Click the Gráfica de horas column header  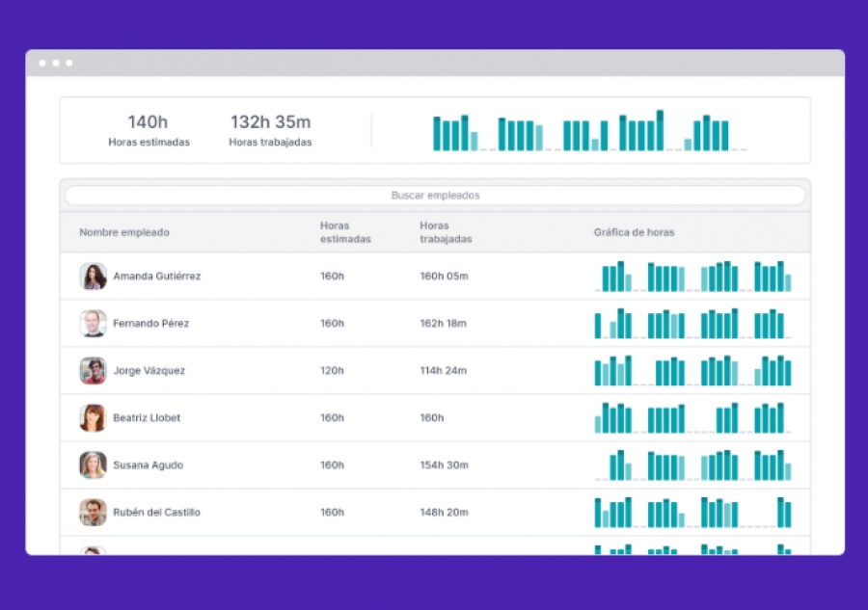[635, 232]
